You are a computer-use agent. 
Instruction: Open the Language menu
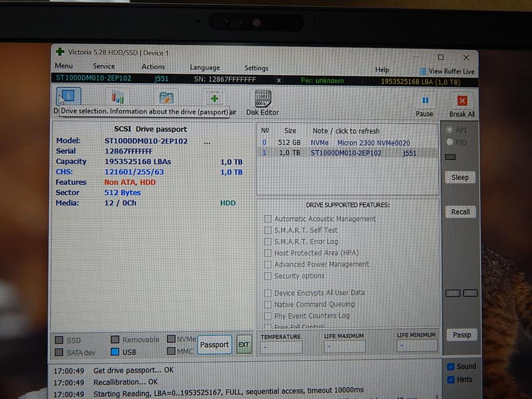(205, 68)
